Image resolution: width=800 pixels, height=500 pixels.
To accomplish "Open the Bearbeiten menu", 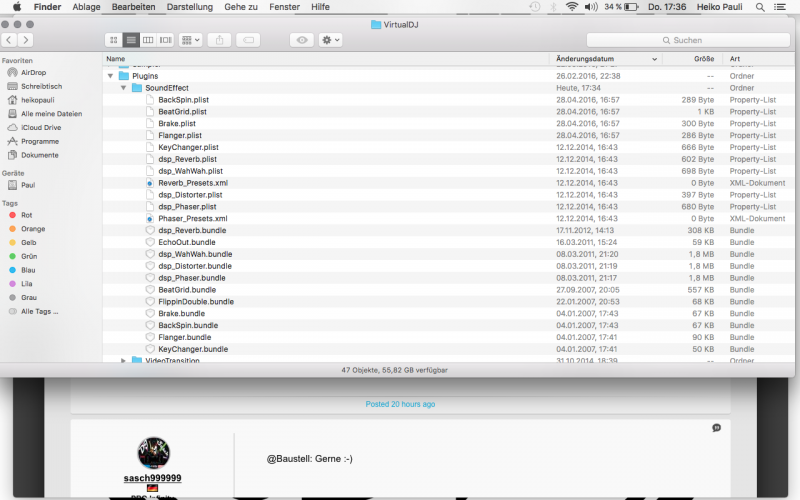I will click(x=134, y=7).
